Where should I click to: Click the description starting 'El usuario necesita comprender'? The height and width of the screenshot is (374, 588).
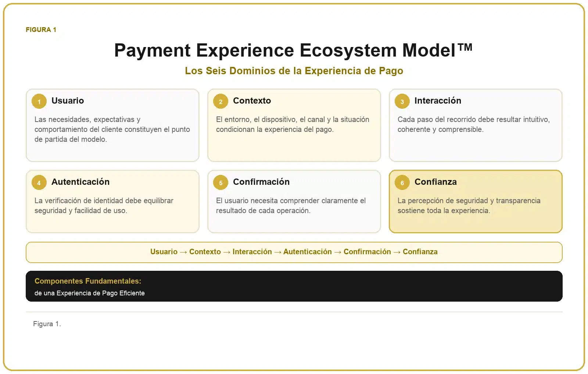coord(291,206)
